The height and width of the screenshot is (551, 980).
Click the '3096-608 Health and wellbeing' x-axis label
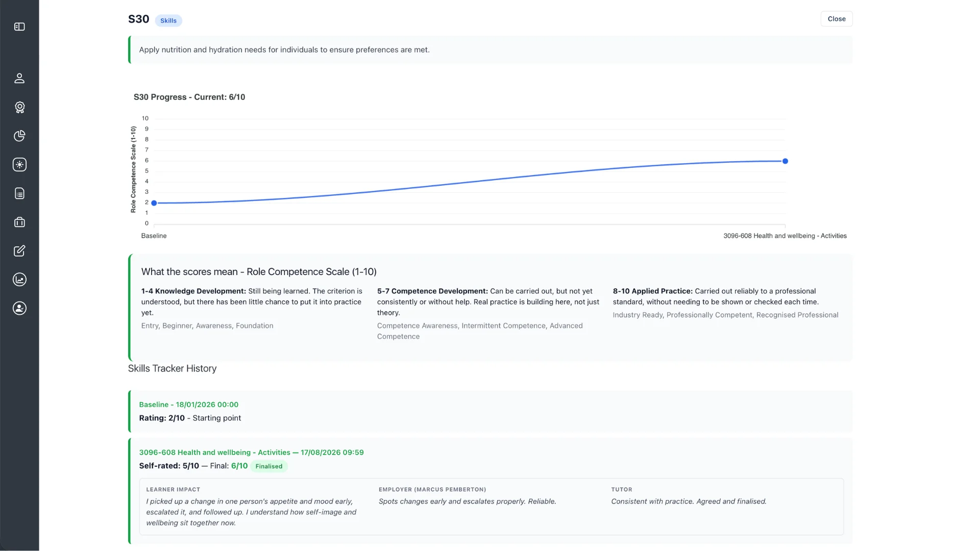pyautogui.click(x=785, y=236)
